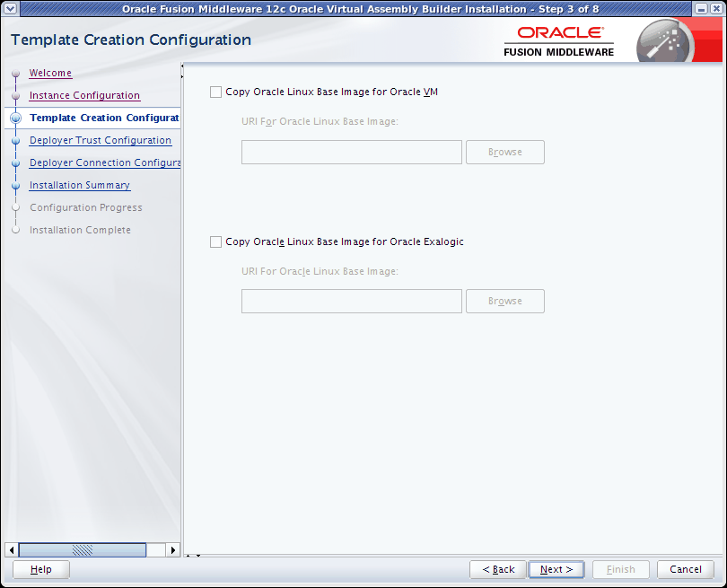Screen dimensions: 727x588
Task: Toggle the bottom message pane splitter arrows
Action: pyautogui.click(x=192, y=555)
